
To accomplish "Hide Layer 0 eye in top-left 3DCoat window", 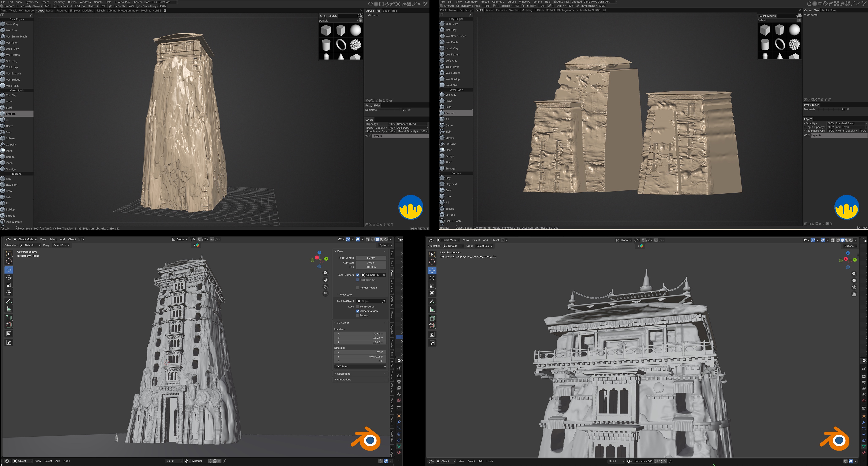I will pos(367,136).
